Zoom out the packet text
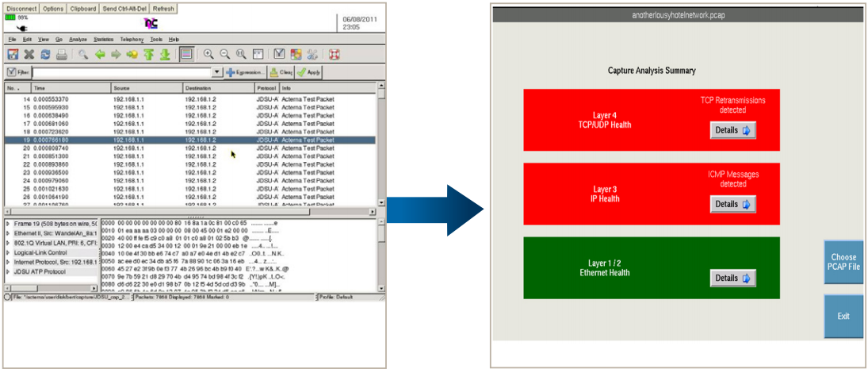Screen dimensions: 868x369 point(225,54)
